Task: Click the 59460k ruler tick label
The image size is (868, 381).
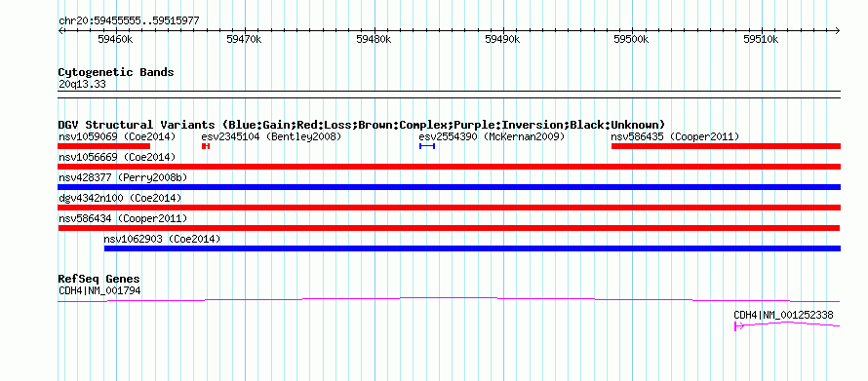Action: click(115, 39)
